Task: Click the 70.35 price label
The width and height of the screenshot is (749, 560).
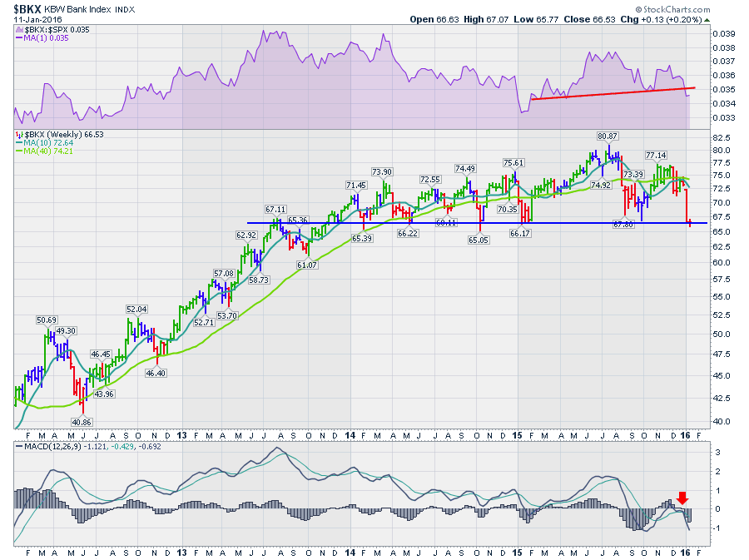Action: point(508,209)
